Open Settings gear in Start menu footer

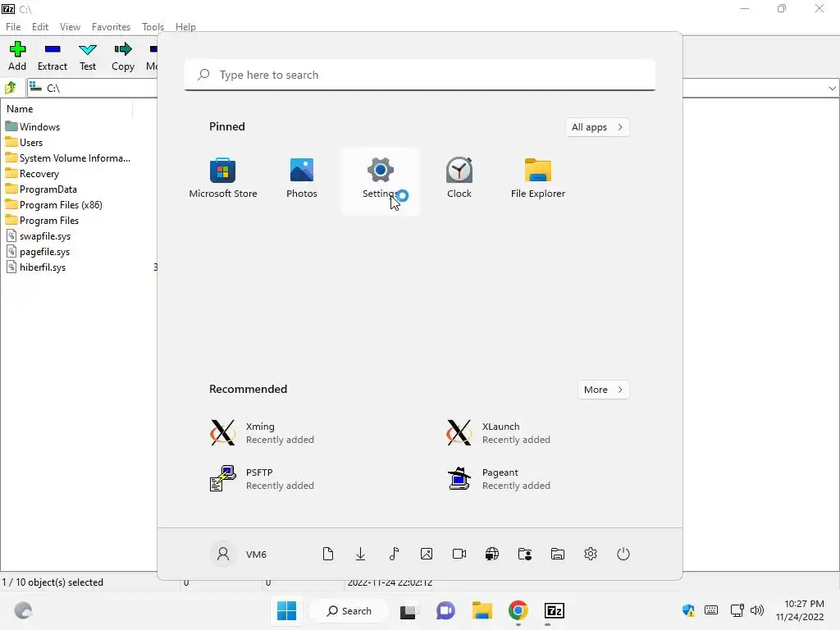pos(591,554)
